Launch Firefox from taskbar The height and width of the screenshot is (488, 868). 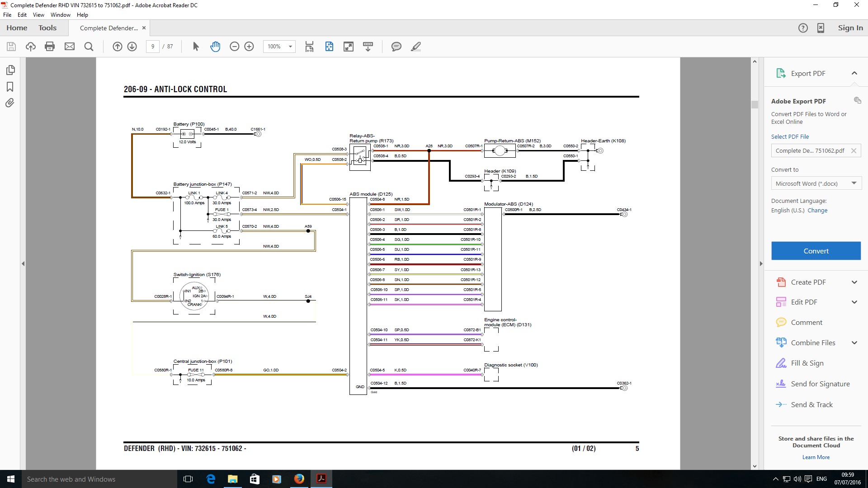[x=299, y=479]
